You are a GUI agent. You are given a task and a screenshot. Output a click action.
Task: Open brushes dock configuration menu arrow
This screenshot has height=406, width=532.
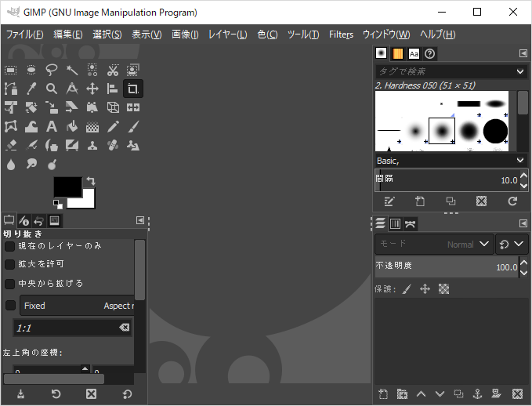tap(523, 53)
